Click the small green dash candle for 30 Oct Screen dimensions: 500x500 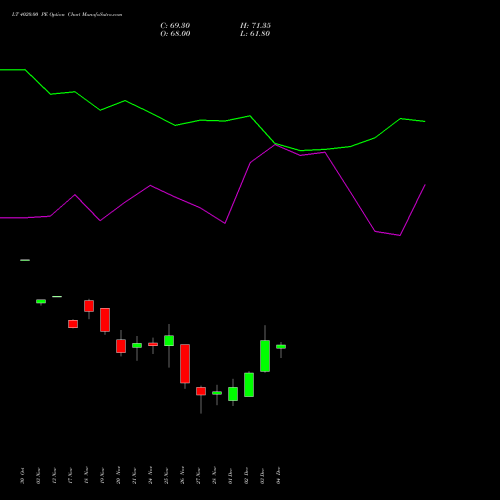pyautogui.click(x=25, y=260)
